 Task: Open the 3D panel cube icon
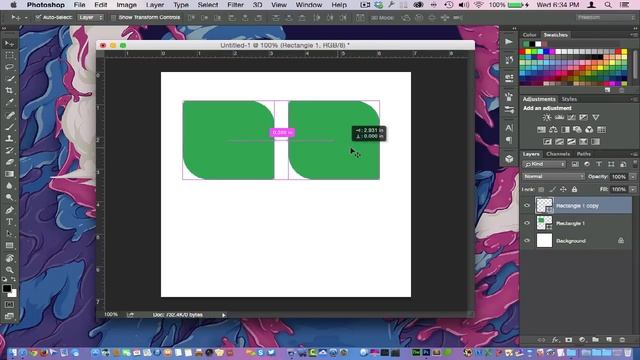coord(509,159)
